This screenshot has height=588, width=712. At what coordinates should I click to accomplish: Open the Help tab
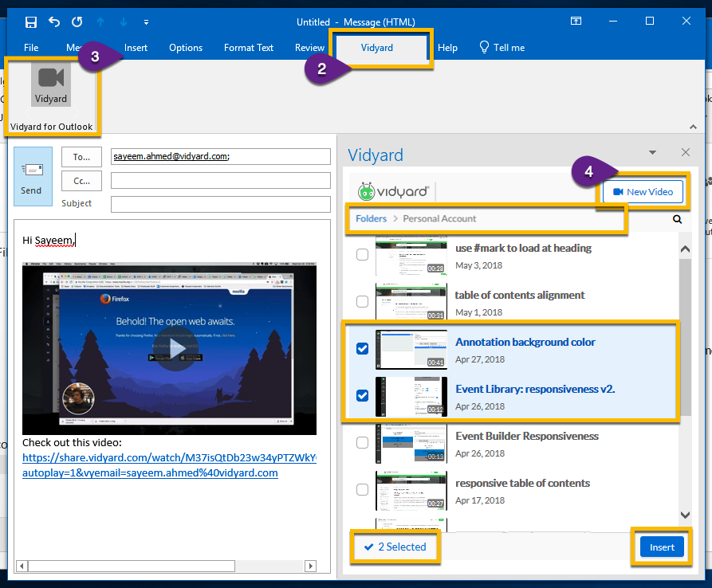[x=447, y=48]
